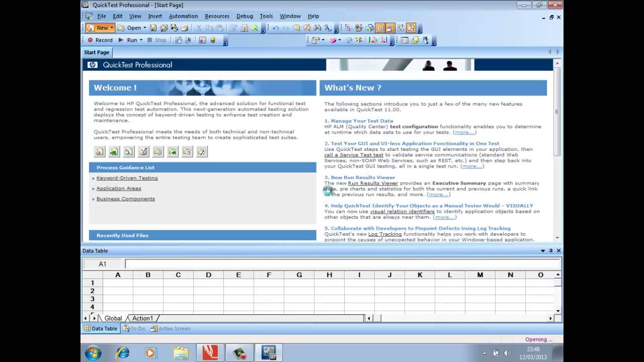Open the Resources menu
The width and height of the screenshot is (644, 362).
click(217, 16)
